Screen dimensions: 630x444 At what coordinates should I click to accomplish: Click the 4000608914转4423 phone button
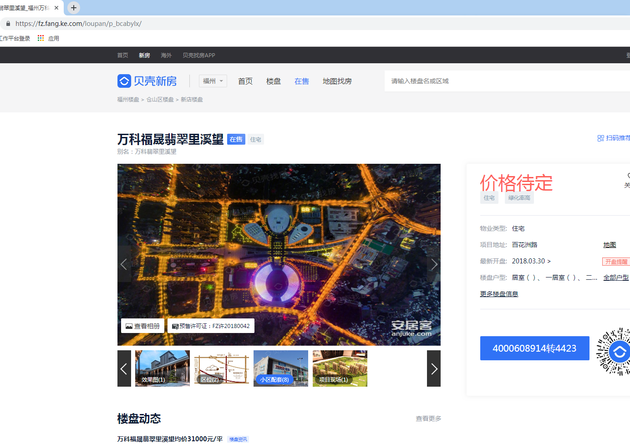point(534,348)
